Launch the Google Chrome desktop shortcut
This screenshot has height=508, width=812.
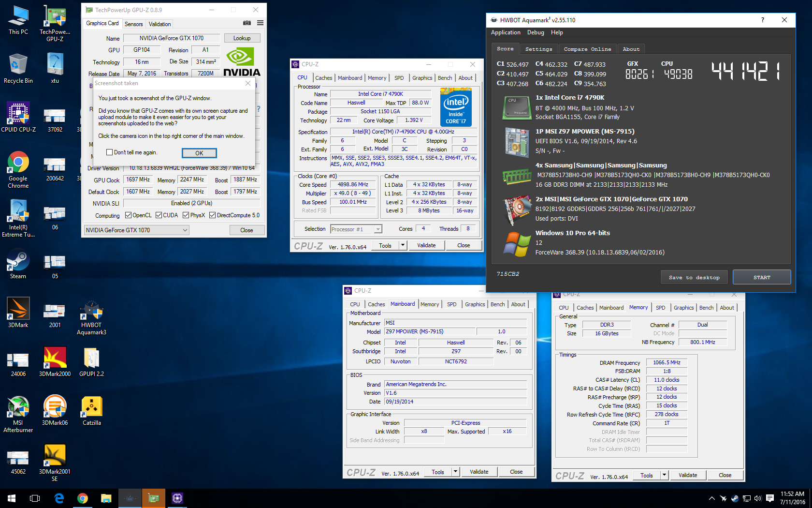[x=18, y=169]
